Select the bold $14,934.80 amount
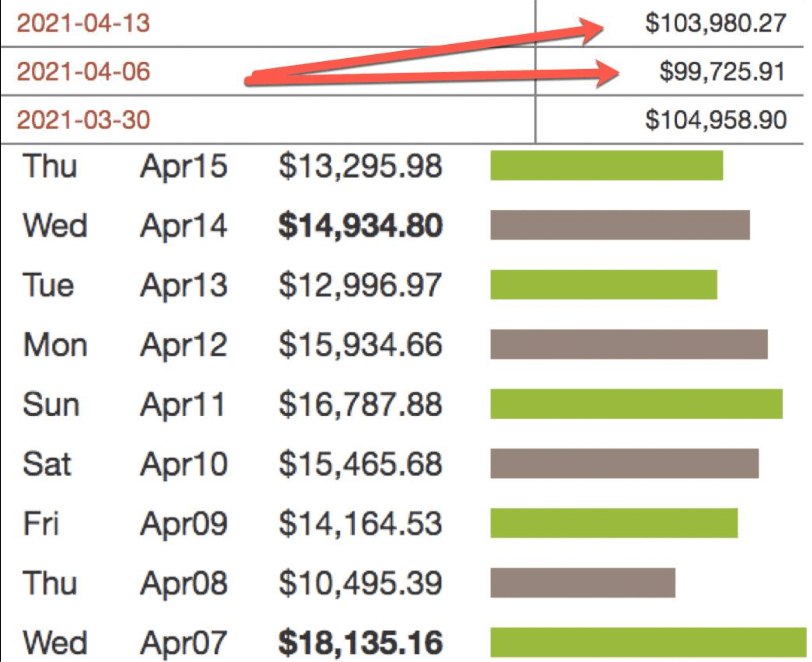Screen dimensions: 812x662 coord(360,226)
